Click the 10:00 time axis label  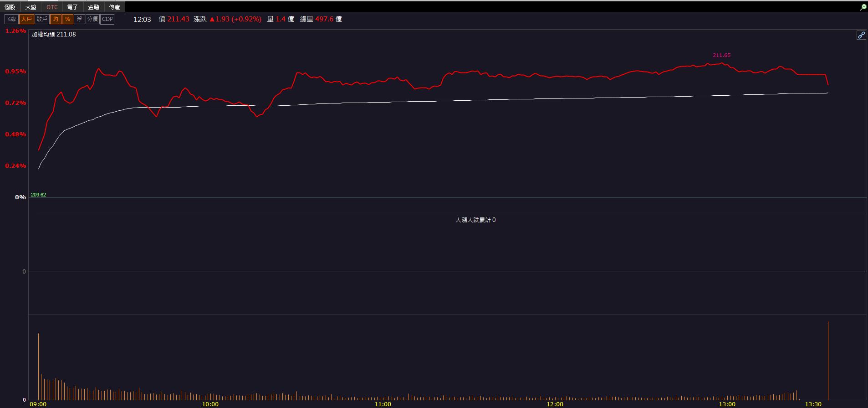210,404
